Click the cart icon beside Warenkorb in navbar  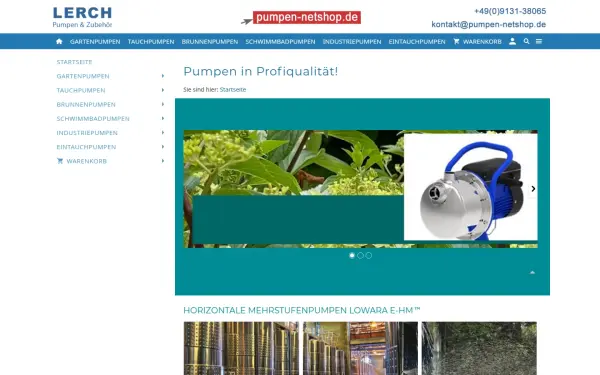(456, 41)
